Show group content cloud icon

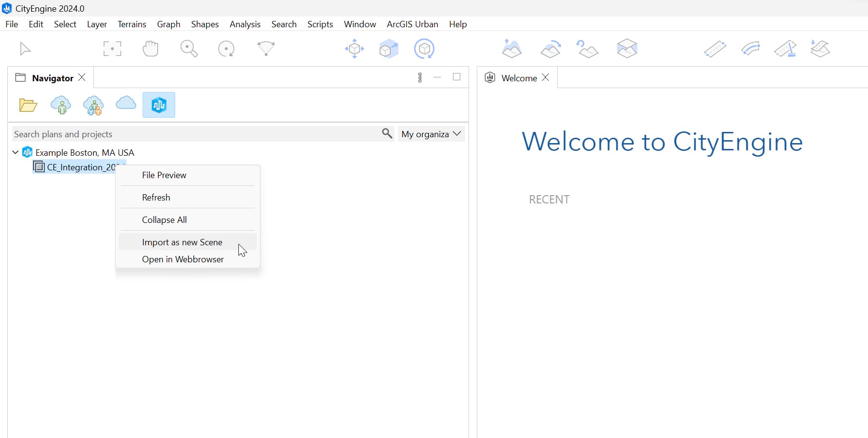[x=93, y=105]
